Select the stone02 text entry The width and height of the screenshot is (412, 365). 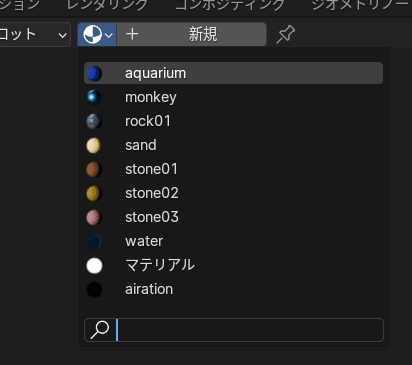[152, 193]
